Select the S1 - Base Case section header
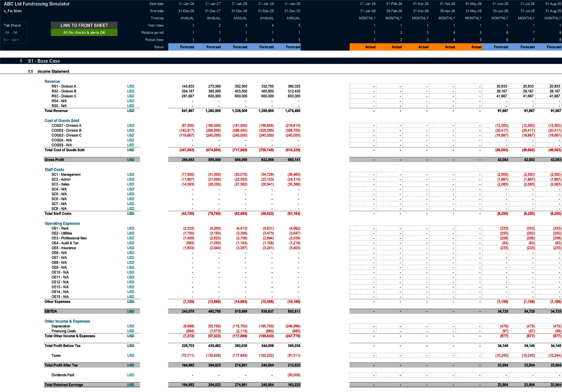The image size is (562, 392). coord(44,61)
